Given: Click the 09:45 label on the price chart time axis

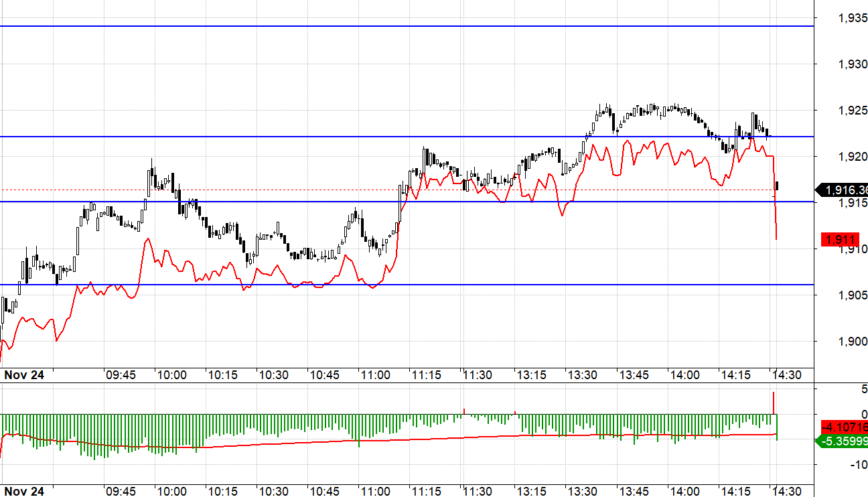Looking at the screenshot, I should [121, 375].
